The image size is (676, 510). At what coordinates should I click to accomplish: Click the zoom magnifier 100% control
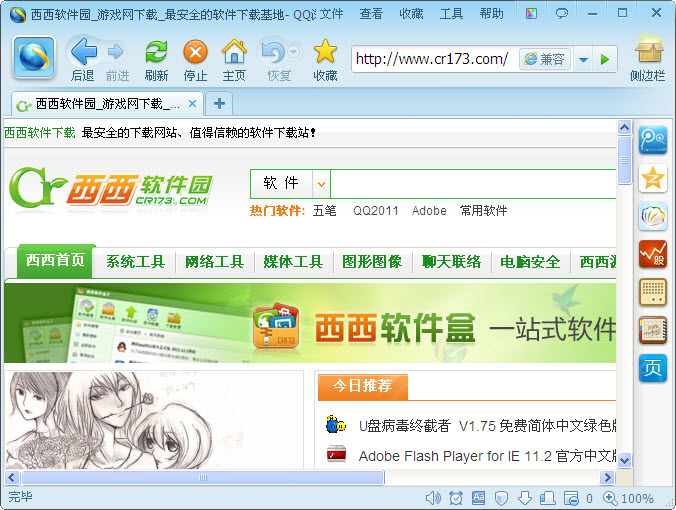point(628,498)
